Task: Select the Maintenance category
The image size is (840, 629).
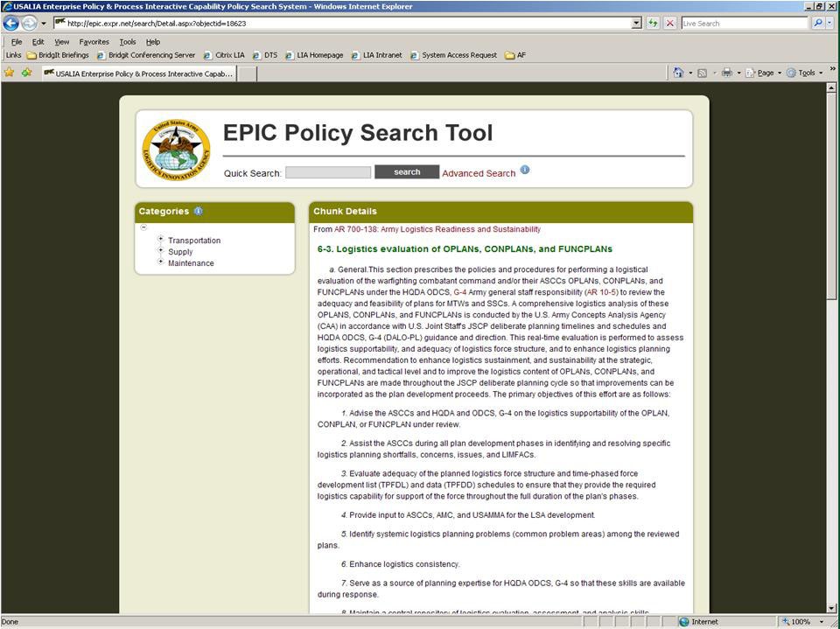Action: tap(191, 263)
